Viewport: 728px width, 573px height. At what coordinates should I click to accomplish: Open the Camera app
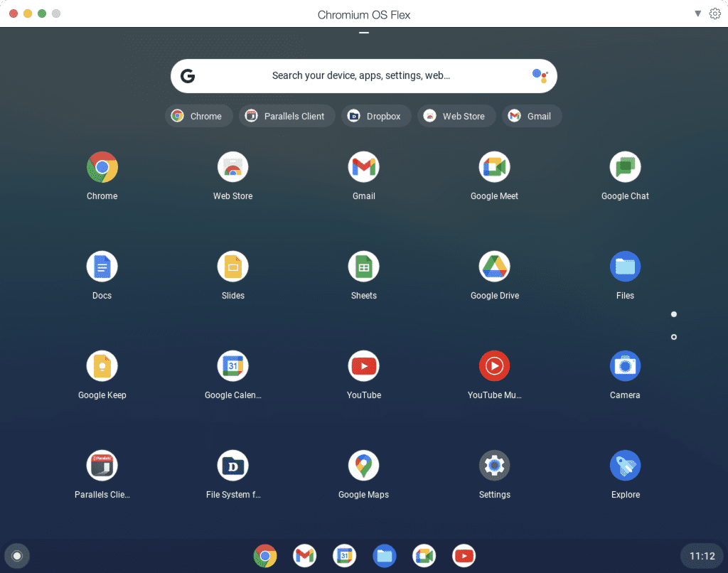[x=625, y=365]
